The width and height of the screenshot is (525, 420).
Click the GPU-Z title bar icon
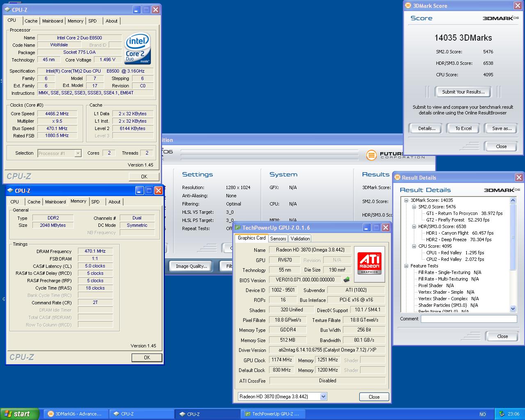(x=237, y=228)
